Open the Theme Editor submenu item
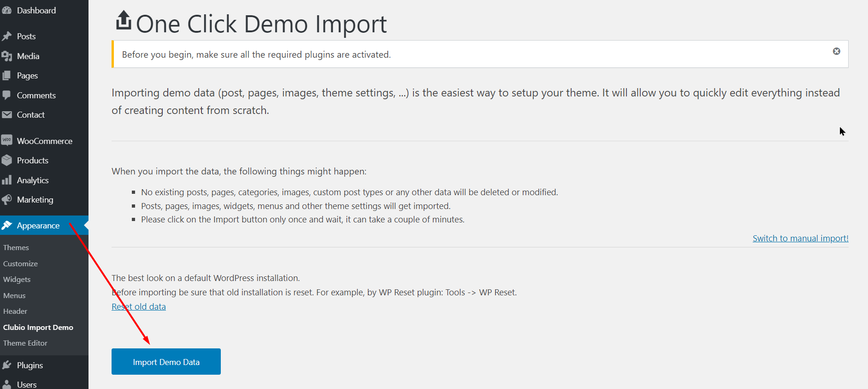Screen dimensions: 868x389 pos(25,343)
